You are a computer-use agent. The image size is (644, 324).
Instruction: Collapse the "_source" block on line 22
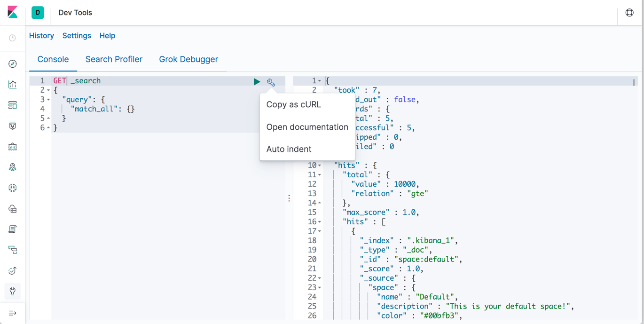320,278
